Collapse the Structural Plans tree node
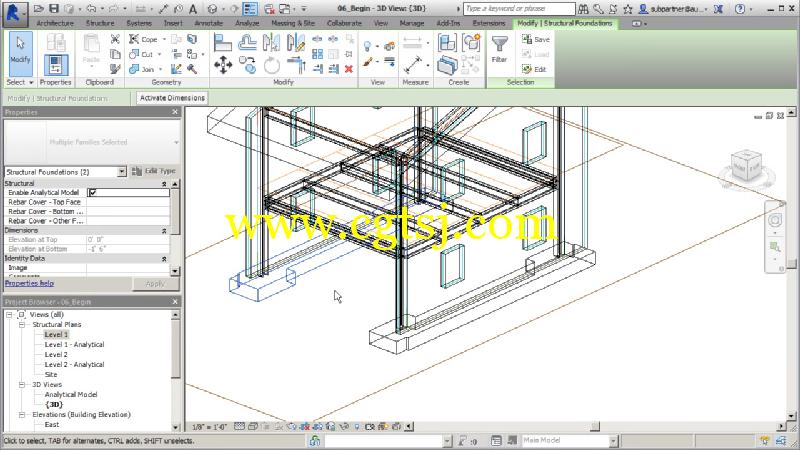Screen dimensions: 800x450 click(22, 324)
